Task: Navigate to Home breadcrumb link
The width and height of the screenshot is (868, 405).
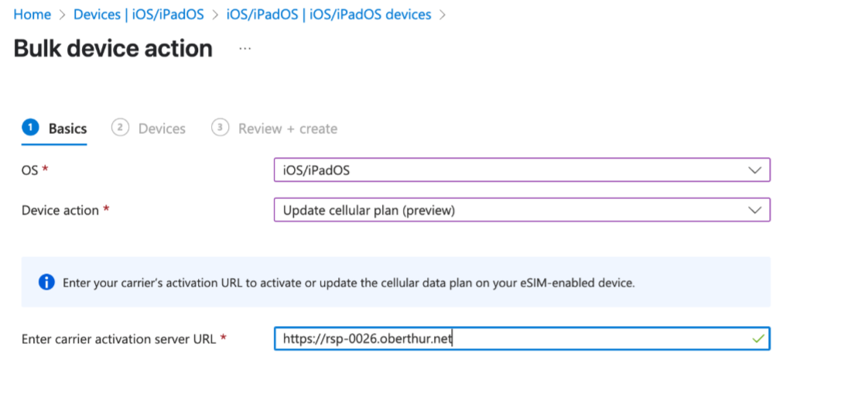Action: (x=32, y=15)
